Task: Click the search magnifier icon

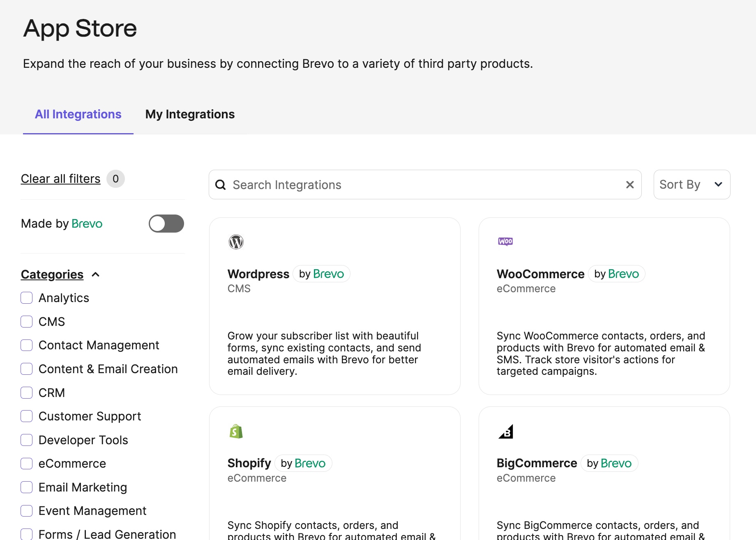Action: pos(221,185)
